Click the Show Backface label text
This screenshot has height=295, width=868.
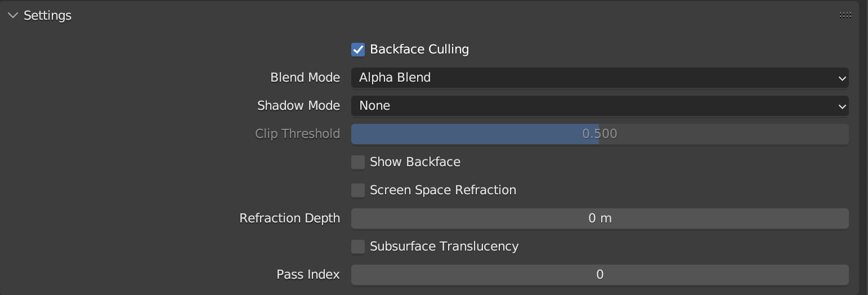coord(415,162)
